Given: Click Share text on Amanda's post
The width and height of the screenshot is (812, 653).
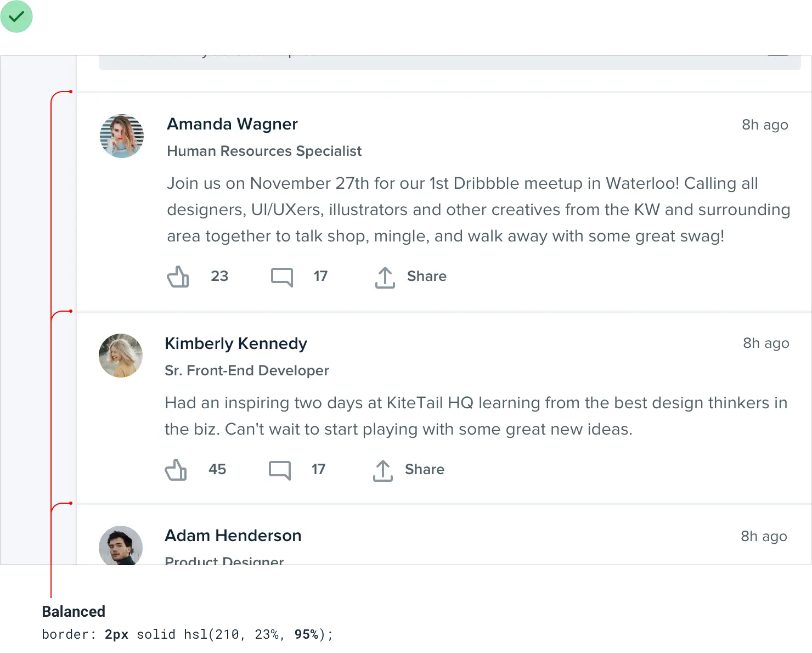Looking at the screenshot, I should coord(427,276).
